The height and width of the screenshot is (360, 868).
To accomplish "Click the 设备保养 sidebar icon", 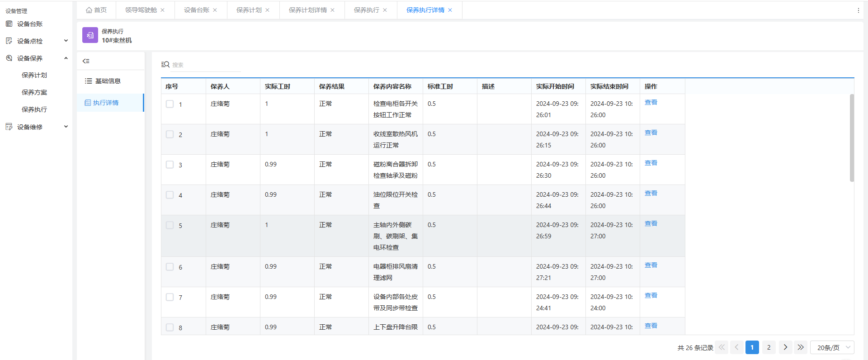I will [9, 58].
